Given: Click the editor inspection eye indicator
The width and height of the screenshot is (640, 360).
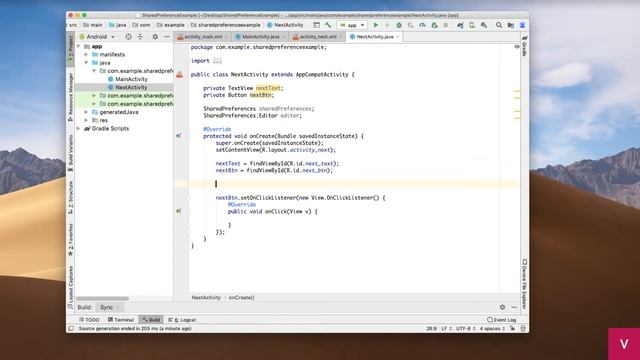Looking at the screenshot, I should [x=517, y=47].
